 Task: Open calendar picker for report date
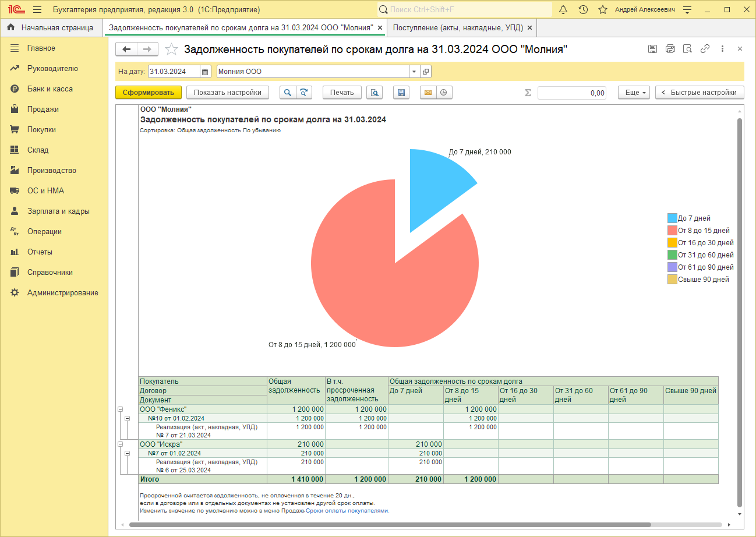pyautogui.click(x=205, y=72)
